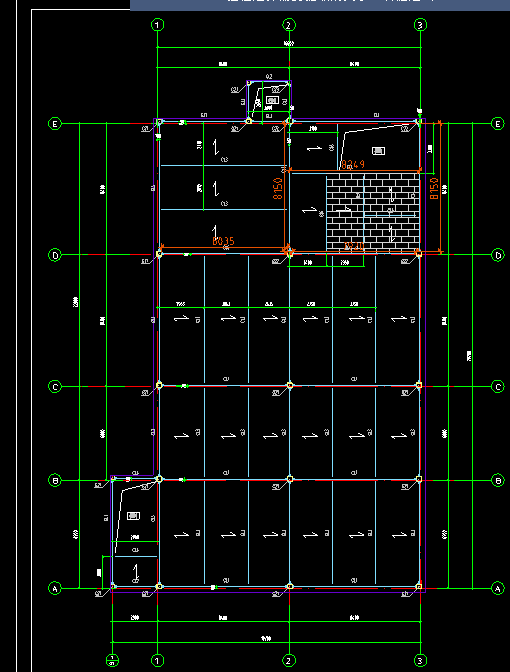This screenshot has width=510, height=672.
Task: Select the orange 8035 dimension text
Action: coord(223,241)
